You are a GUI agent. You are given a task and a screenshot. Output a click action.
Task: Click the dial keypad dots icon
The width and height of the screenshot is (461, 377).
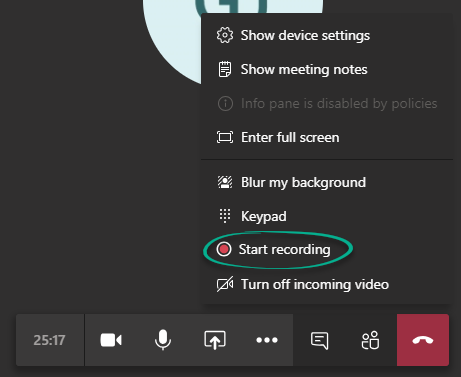click(225, 216)
